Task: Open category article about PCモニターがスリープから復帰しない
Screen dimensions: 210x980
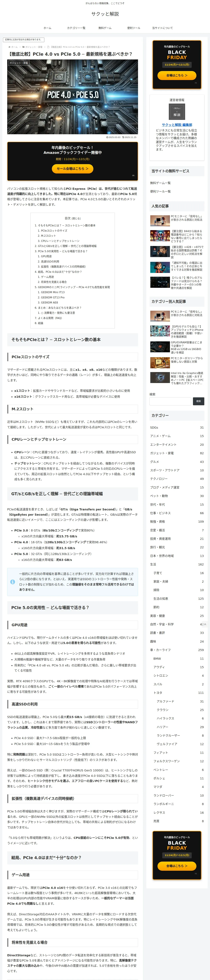Action: [x=177, y=363]
